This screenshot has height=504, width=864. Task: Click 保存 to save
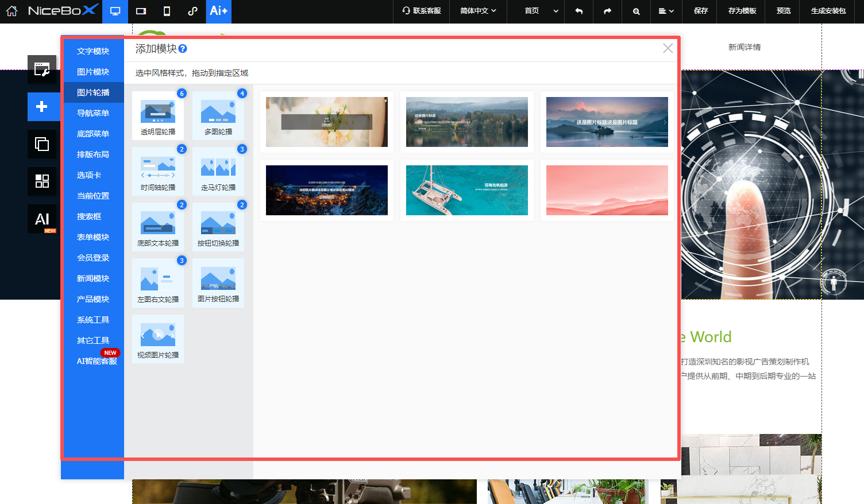701,11
